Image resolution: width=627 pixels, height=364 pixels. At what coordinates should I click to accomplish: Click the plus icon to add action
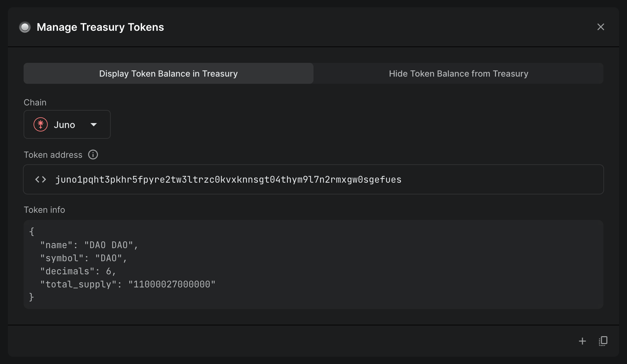click(582, 341)
